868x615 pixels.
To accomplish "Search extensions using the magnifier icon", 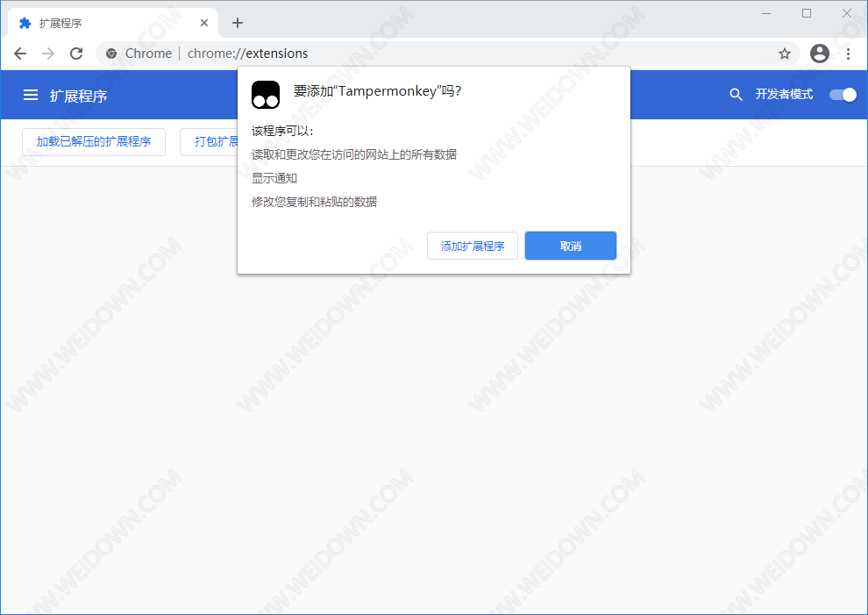I will click(x=736, y=95).
